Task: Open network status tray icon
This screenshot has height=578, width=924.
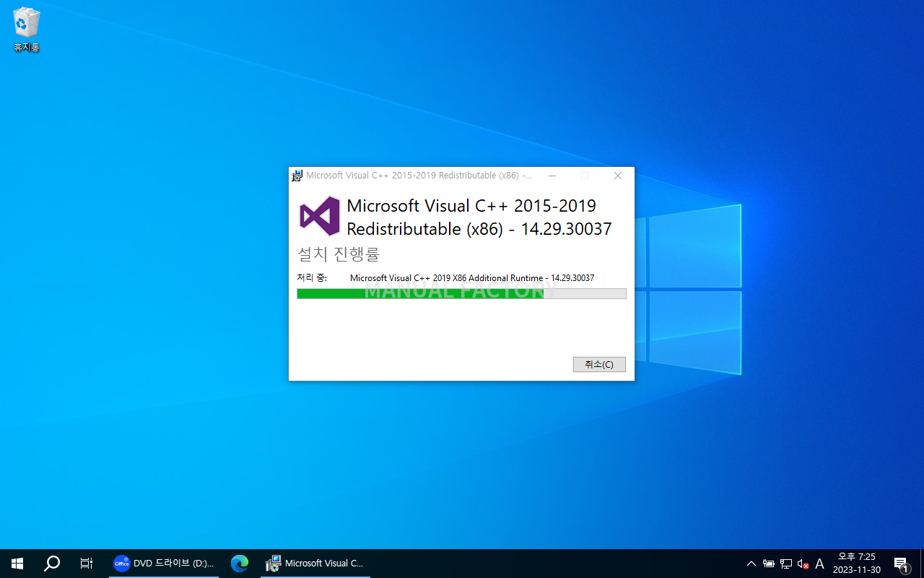Action: click(x=786, y=564)
